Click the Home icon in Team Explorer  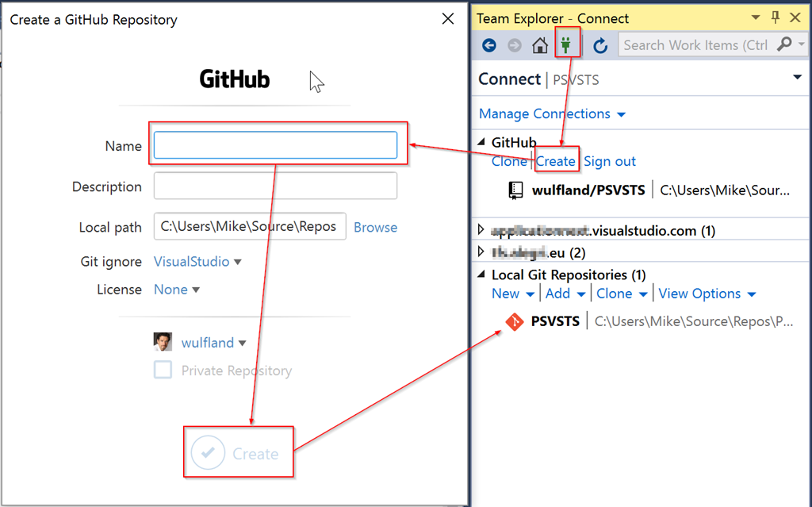[540, 45]
